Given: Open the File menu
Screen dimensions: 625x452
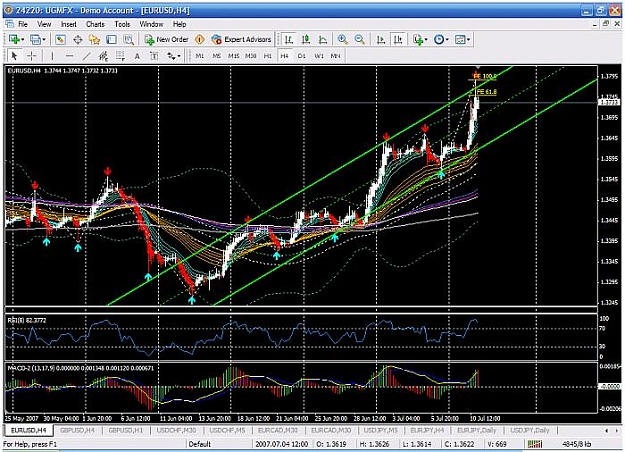Looking at the screenshot, I should click(x=23, y=24).
